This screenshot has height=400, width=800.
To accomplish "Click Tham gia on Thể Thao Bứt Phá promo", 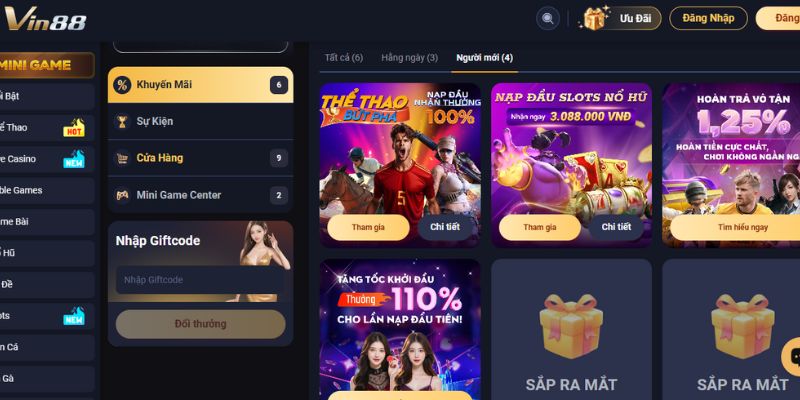I will 368,227.
